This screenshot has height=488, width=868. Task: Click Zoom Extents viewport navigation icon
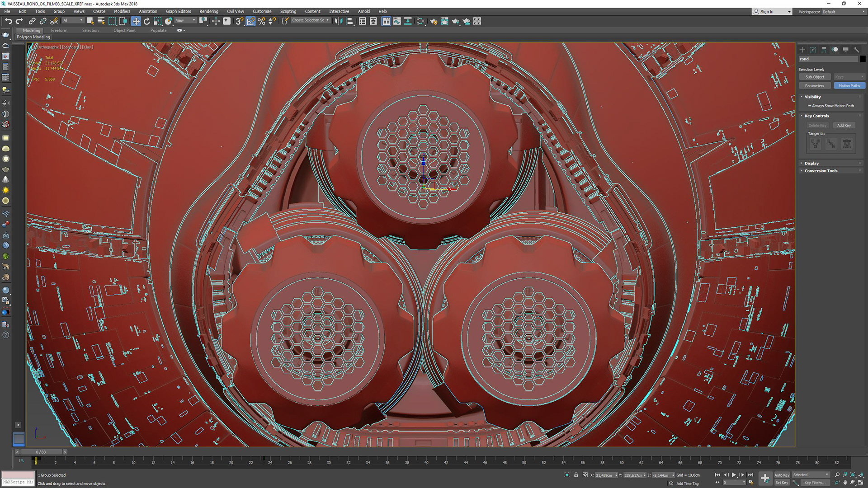point(853,475)
